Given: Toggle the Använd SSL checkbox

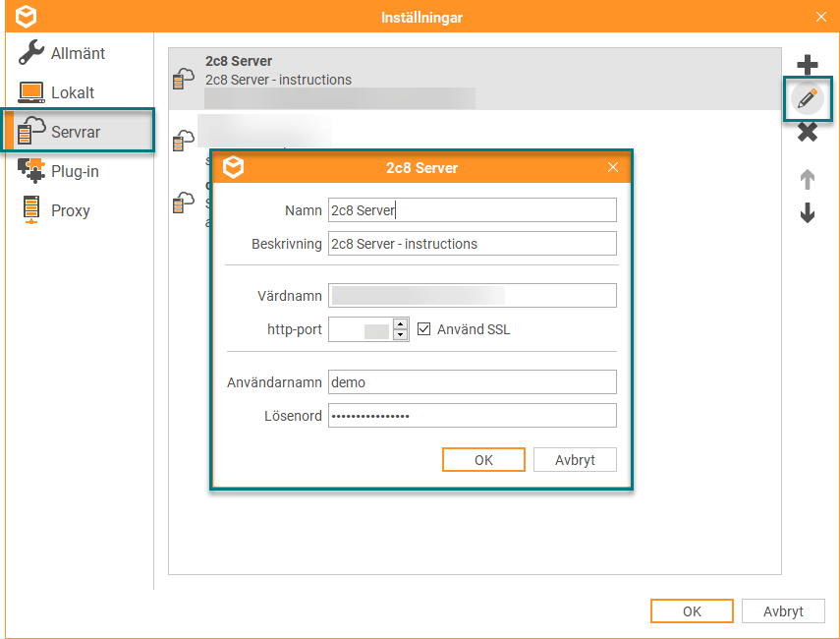Looking at the screenshot, I should coord(423,328).
